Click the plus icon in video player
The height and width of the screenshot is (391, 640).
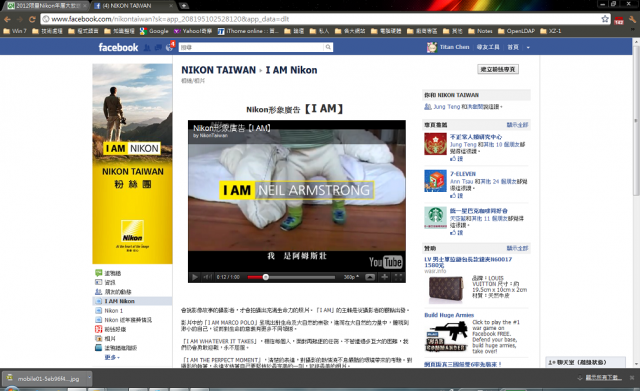[384, 277]
